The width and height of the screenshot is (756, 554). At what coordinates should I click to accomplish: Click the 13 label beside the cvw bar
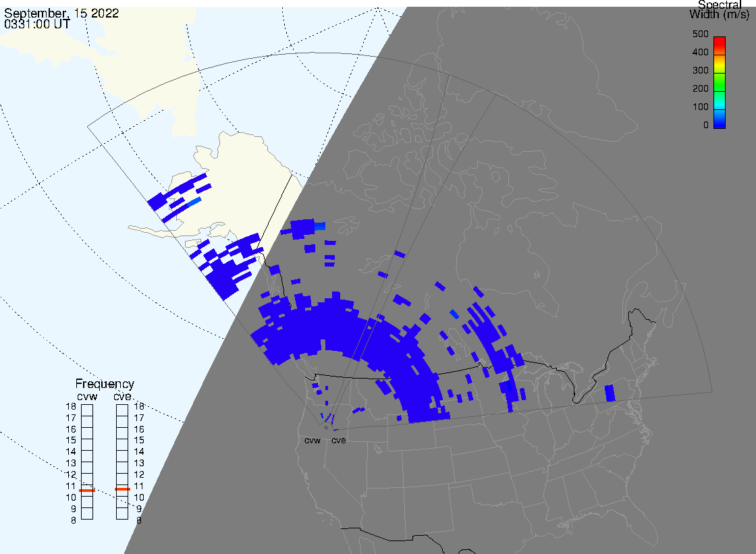coord(71,464)
